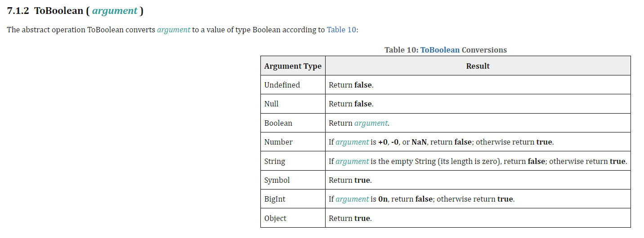Select the Undefined cell in the table
This screenshot has width=644, height=238.
293,85
